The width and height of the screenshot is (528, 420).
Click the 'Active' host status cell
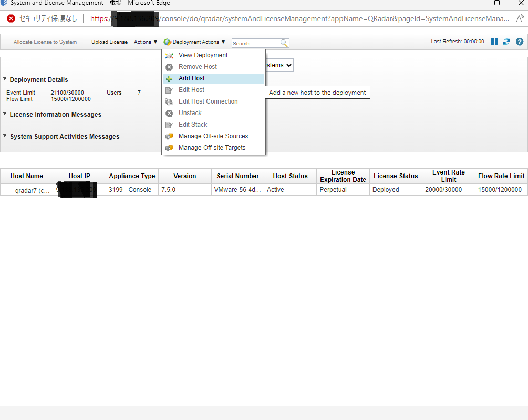pyautogui.click(x=290, y=190)
